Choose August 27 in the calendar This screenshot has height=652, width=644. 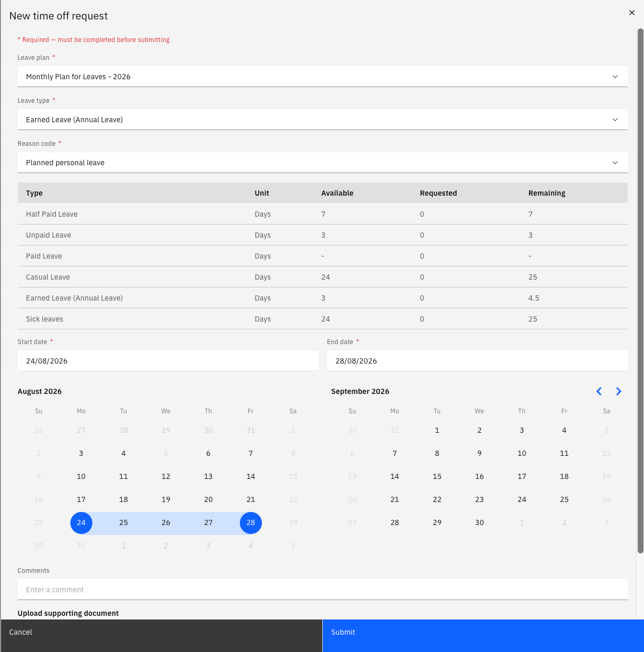click(208, 523)
